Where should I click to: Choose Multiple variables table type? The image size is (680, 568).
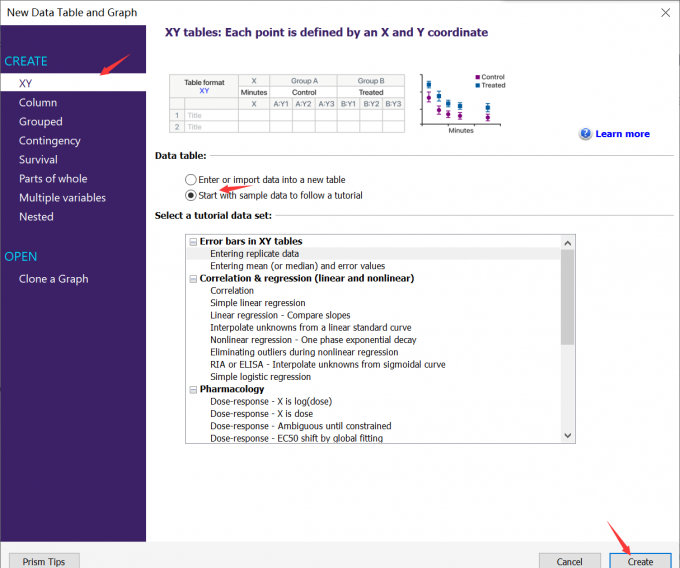(x=62, y=198)
